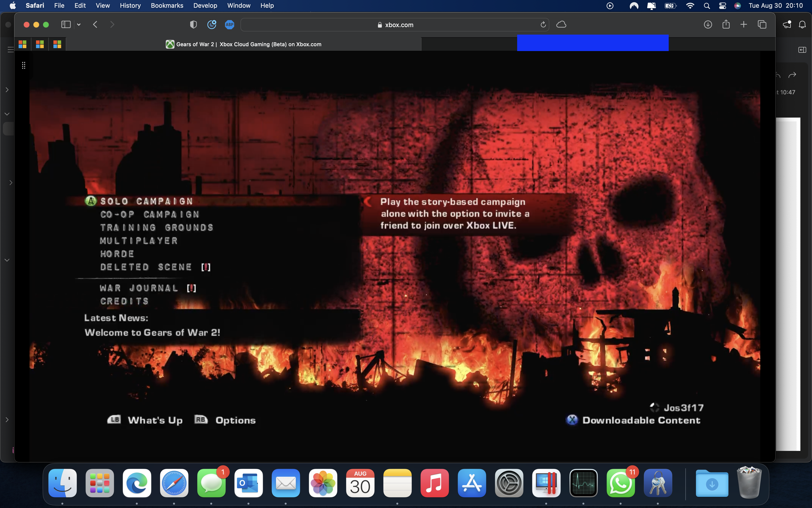Open Control Center in menu bar
Viewport: 812px width, 508px height.
click(x=722, y=5)
